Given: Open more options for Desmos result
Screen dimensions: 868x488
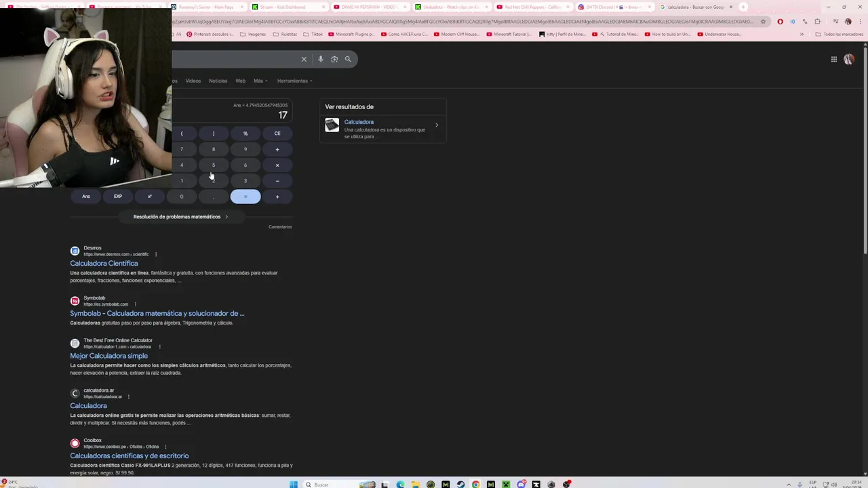Looking at the screenshot, I should (x=156, y=254).
